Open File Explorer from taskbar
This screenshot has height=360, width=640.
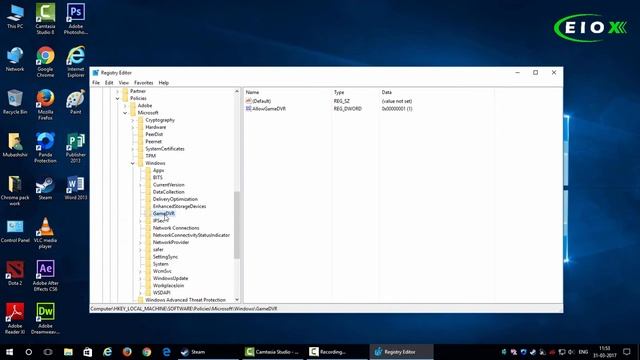[x=68, y=352]
